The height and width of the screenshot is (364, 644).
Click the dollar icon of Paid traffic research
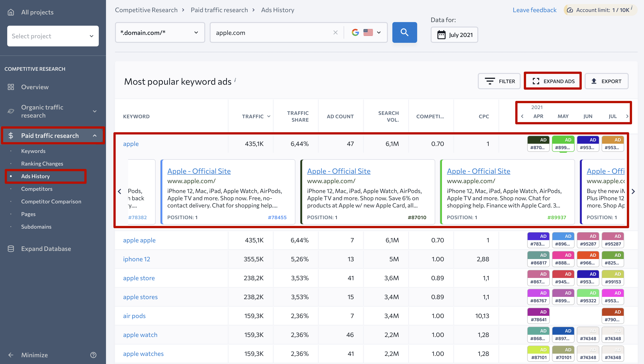11,136
